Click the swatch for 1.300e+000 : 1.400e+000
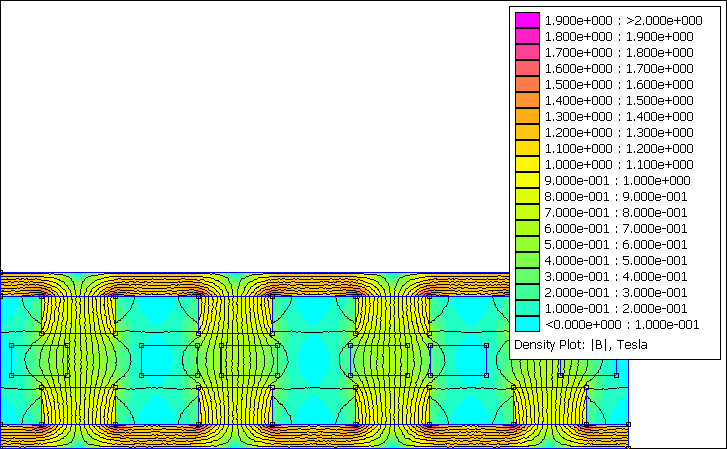 coord(527,116)
